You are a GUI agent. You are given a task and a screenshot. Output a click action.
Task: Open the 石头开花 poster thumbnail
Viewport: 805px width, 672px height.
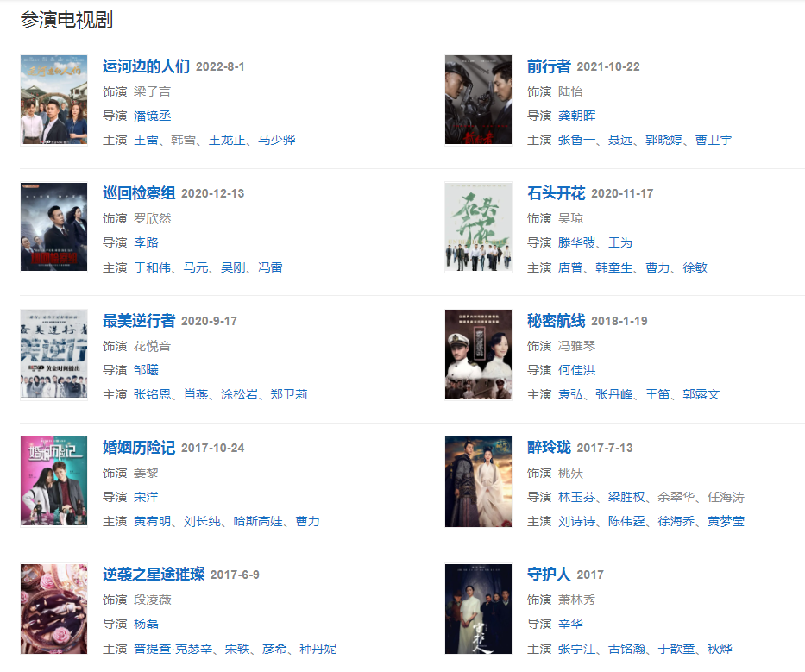pyautogui.click(x=478, y=227)
